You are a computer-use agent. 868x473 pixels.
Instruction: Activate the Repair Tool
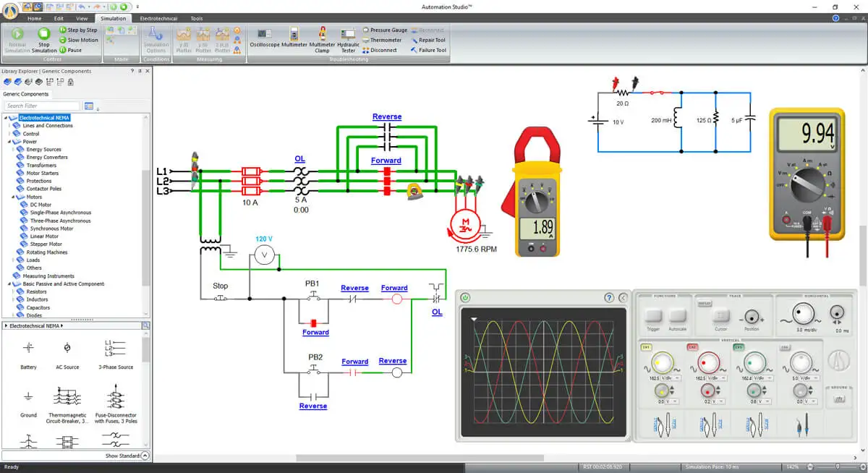[427, 41]
